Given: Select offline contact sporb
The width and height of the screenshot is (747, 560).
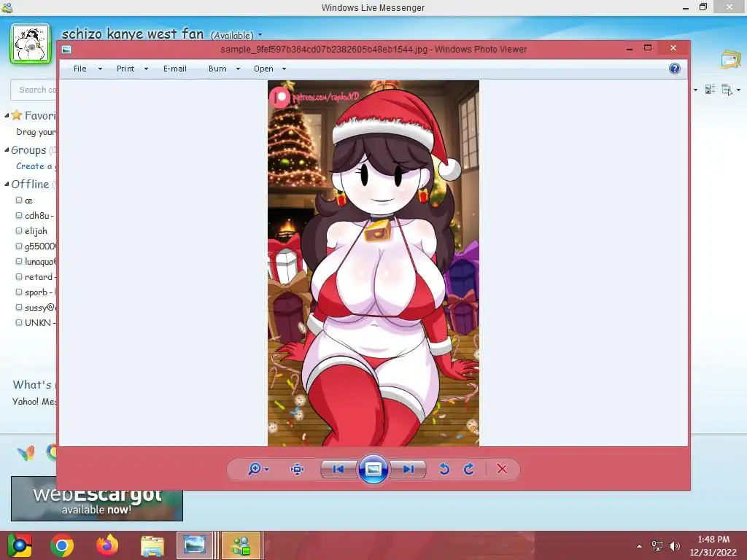Looking at the screenshot, I should click(36, 292).
